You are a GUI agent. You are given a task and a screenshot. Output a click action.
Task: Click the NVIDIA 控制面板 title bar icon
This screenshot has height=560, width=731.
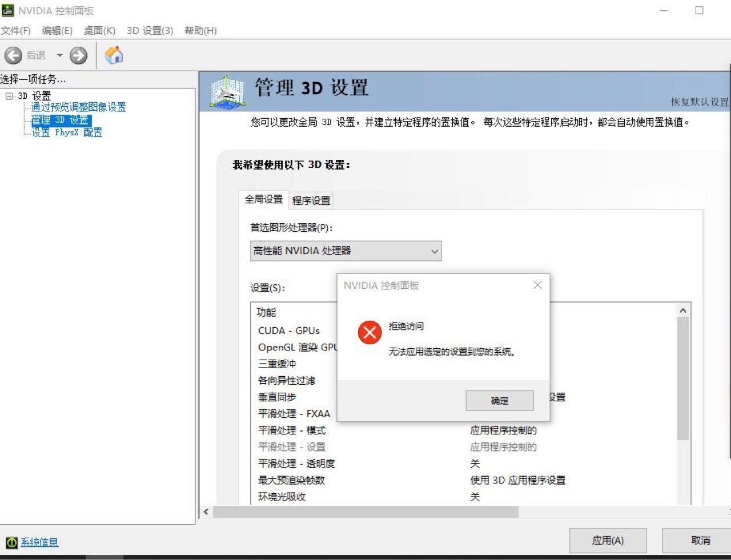tap(8, 10)
